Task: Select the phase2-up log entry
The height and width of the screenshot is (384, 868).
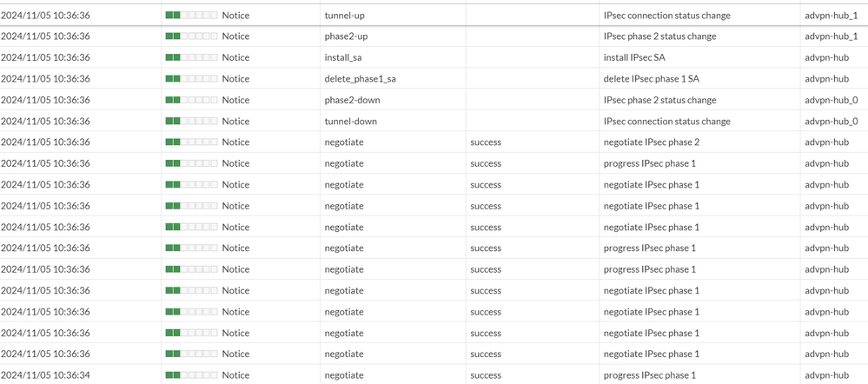Action: 347,36
